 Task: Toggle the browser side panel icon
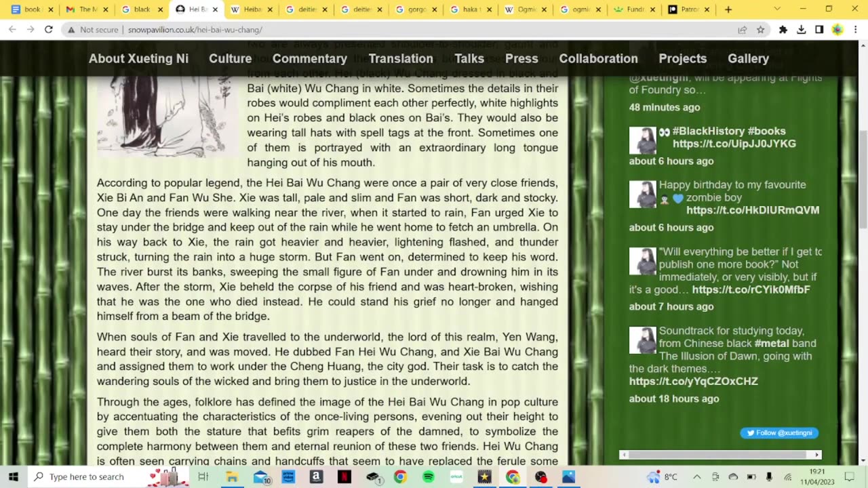(x=819, y=30)
